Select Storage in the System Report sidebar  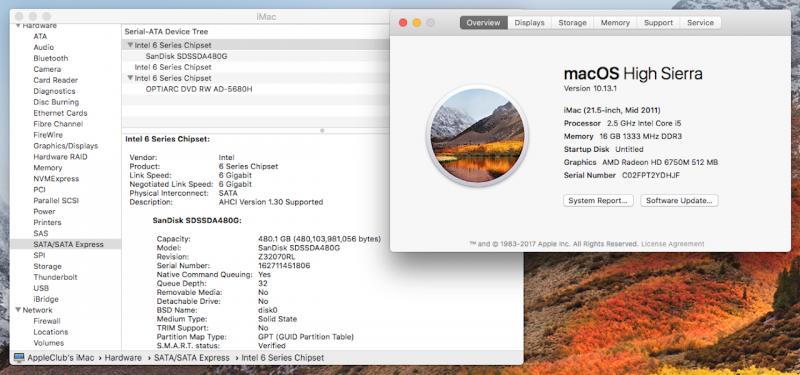point(47,266)
